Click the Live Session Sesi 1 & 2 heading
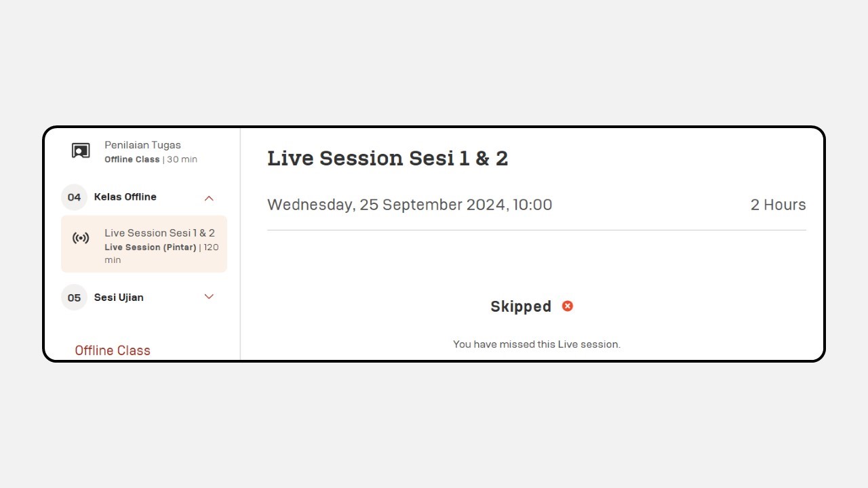868x488 pixels. (388, 158)
